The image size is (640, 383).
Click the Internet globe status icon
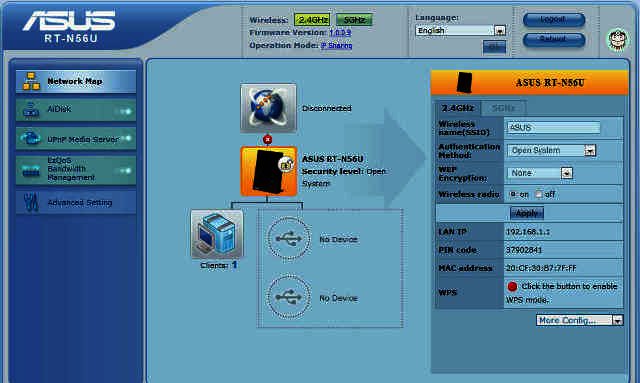click(x=268, y=108)
